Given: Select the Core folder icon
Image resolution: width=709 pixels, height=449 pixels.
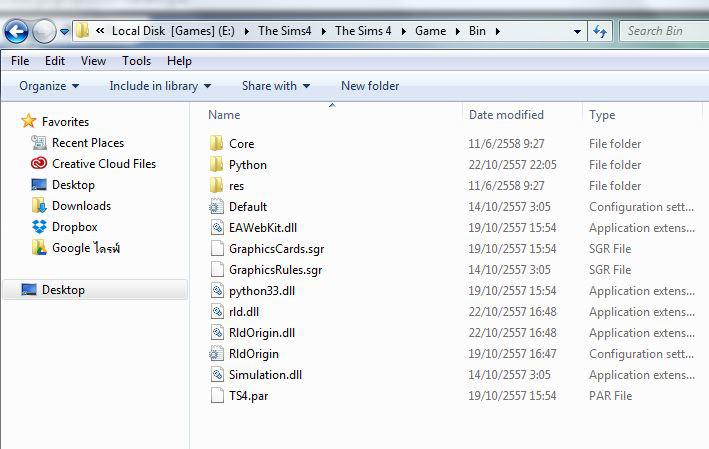Looking at the screenshot, I should (x=216, y=143).
